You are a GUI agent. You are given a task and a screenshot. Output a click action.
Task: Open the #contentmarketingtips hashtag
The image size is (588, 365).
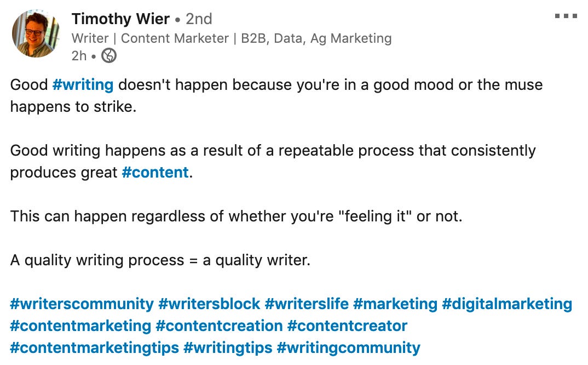[95, 347]
